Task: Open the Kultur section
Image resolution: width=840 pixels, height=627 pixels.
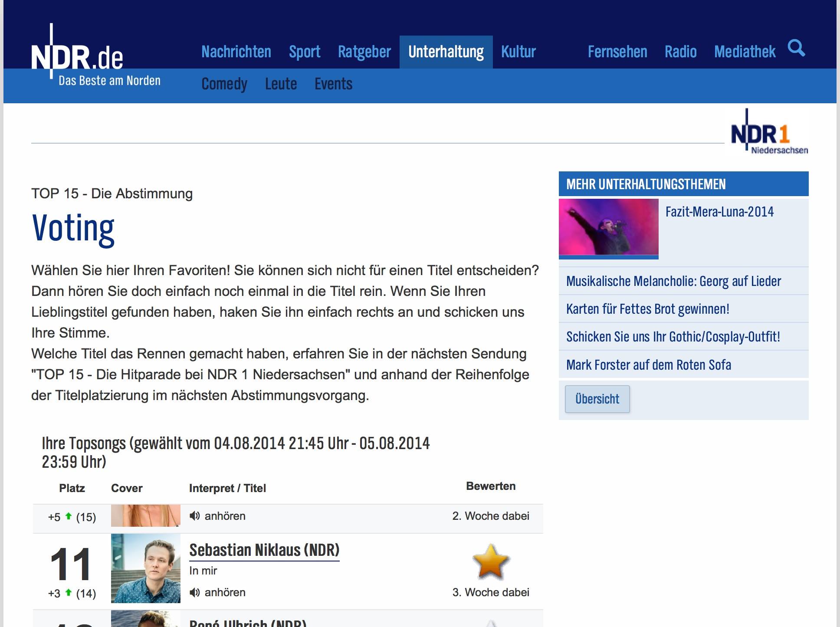Action: coord(518,52)
